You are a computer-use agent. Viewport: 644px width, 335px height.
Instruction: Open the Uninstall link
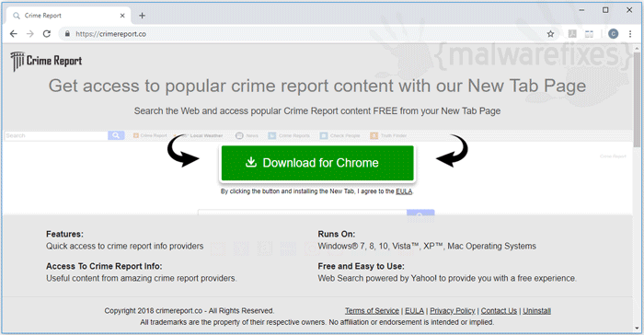(536, 311)
